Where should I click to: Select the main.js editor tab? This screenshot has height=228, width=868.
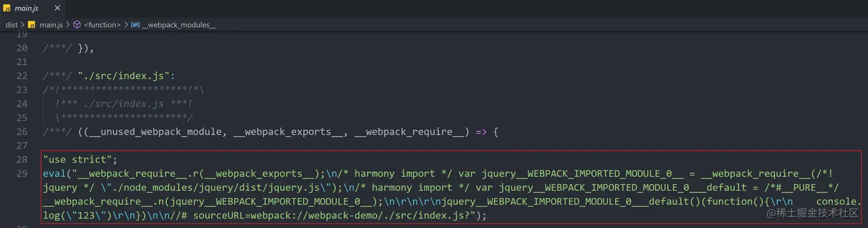click(x=33, y=9)
